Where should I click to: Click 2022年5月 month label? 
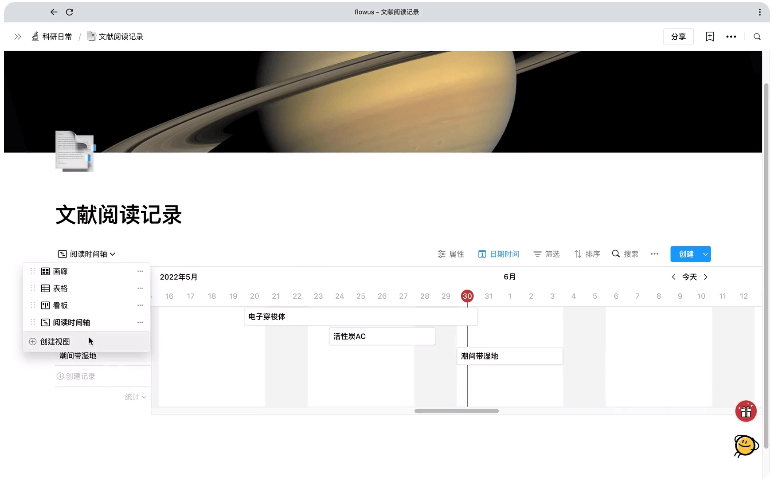pos(178,277)
